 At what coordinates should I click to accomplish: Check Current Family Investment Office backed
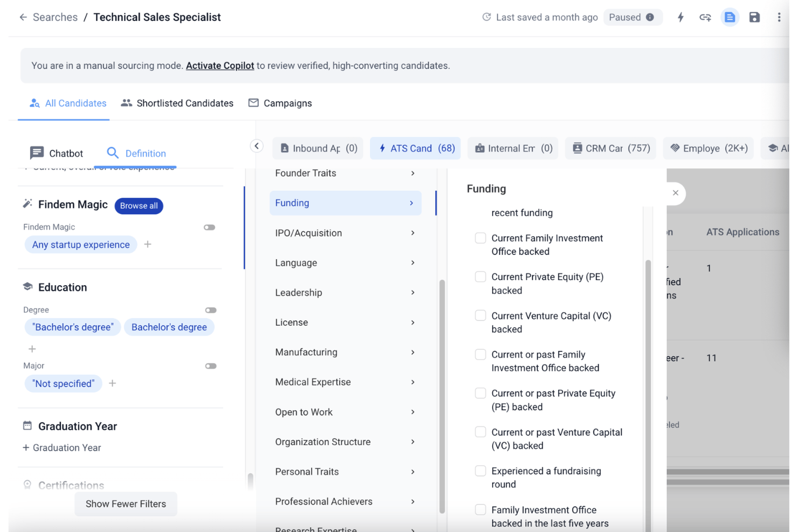(x=480, y=238)
